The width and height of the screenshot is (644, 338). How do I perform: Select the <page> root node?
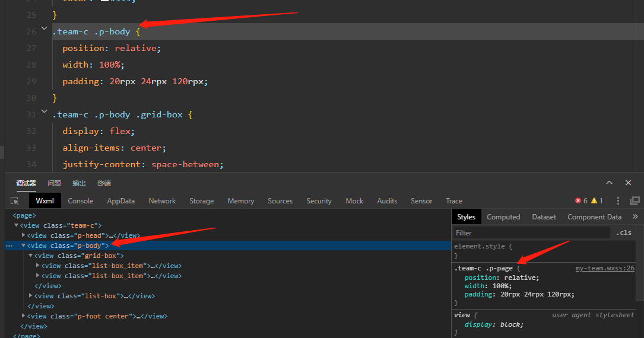(x=24, y=215)
